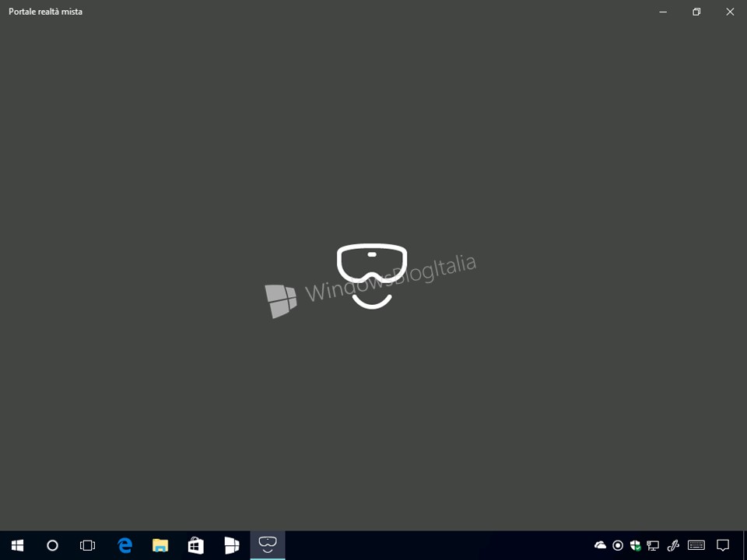Close the Portale realtà mista window
The image size is (747, 560).
pos(730,12)
